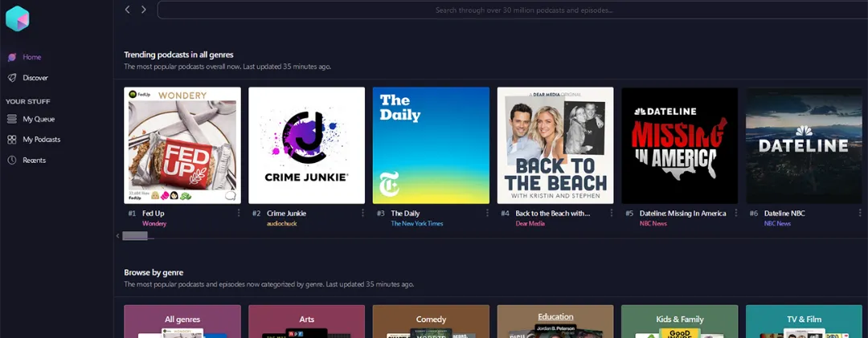Screen dimensions: 868x338
Task: Go forward with the right arrow
Action: pos(143,10)
